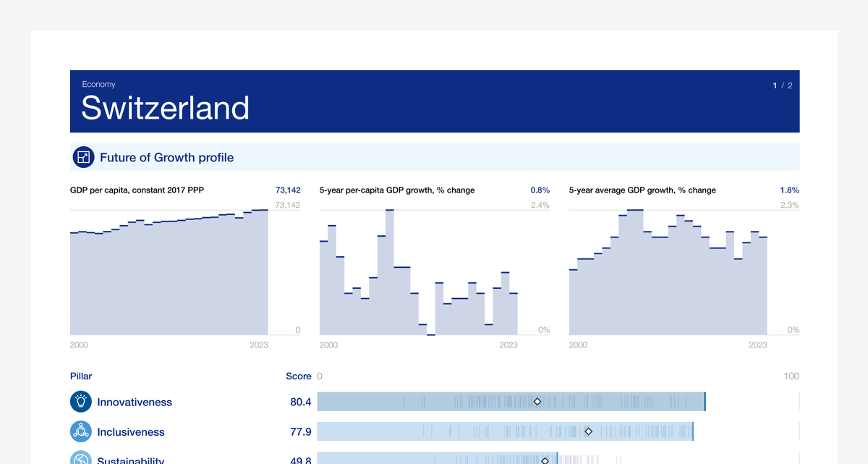Click the Innovativeness score bar

click(x=511, y=402)
